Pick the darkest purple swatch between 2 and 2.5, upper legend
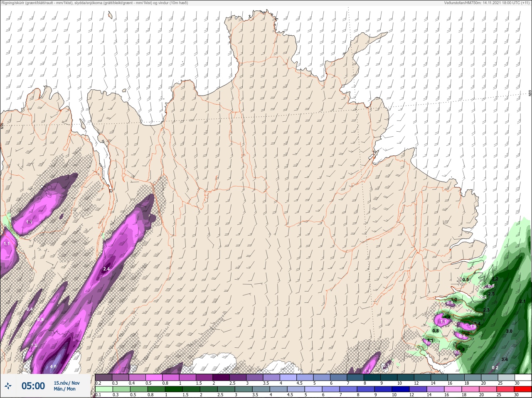This screenshot has width=532, height=398. (221, 378)
